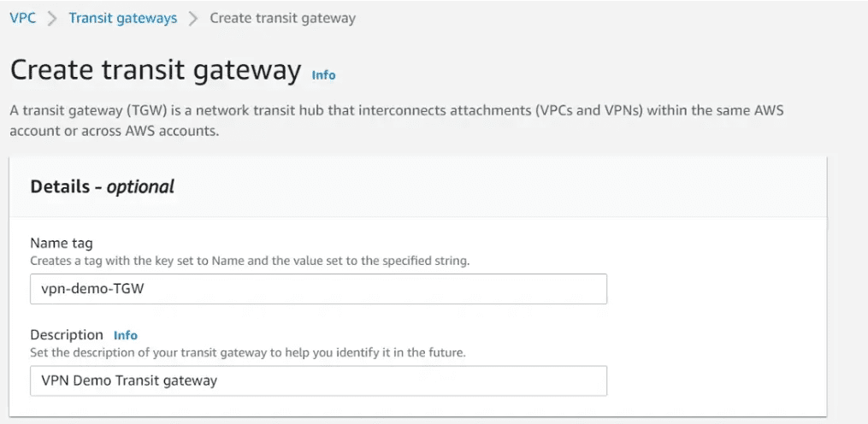This screenshot has height=424, width=868.
Task: Click the gray background right of Details panel
Action: (847, 277)
